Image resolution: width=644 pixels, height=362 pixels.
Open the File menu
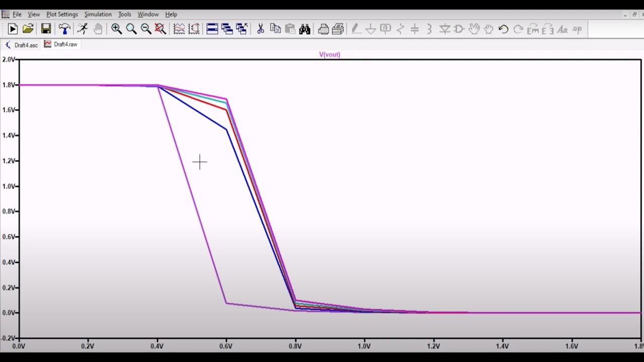pos(17,14)
